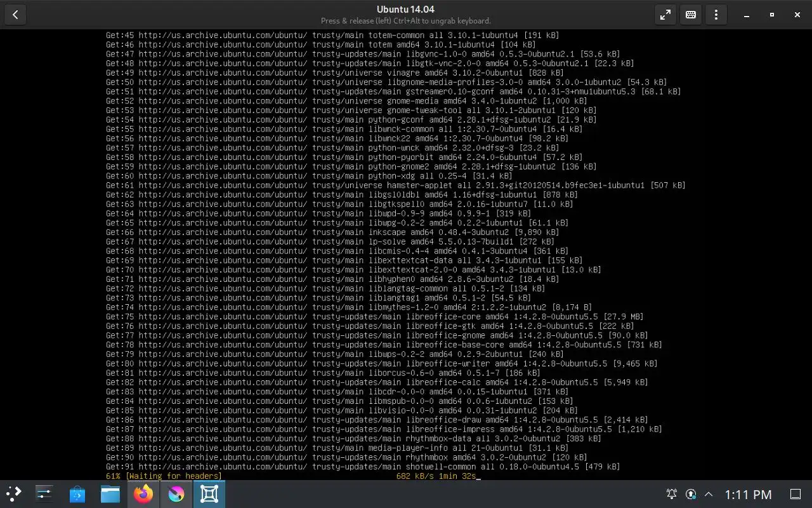Click the 'Ubuntu 14.04' window title
Screen dimensions: 812x508
405,9
